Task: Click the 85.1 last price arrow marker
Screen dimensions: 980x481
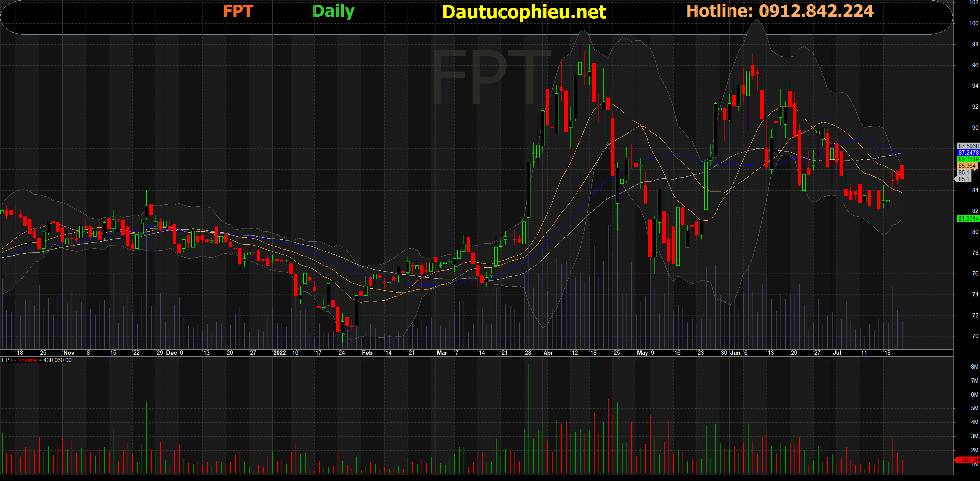Action: [x=963, y=179]
